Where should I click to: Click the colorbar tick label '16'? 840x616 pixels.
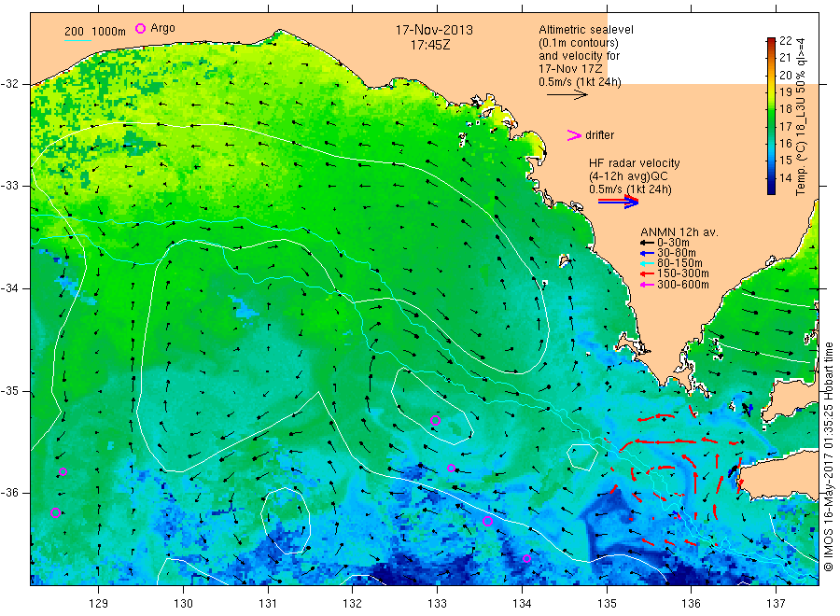tap(785, 144)
